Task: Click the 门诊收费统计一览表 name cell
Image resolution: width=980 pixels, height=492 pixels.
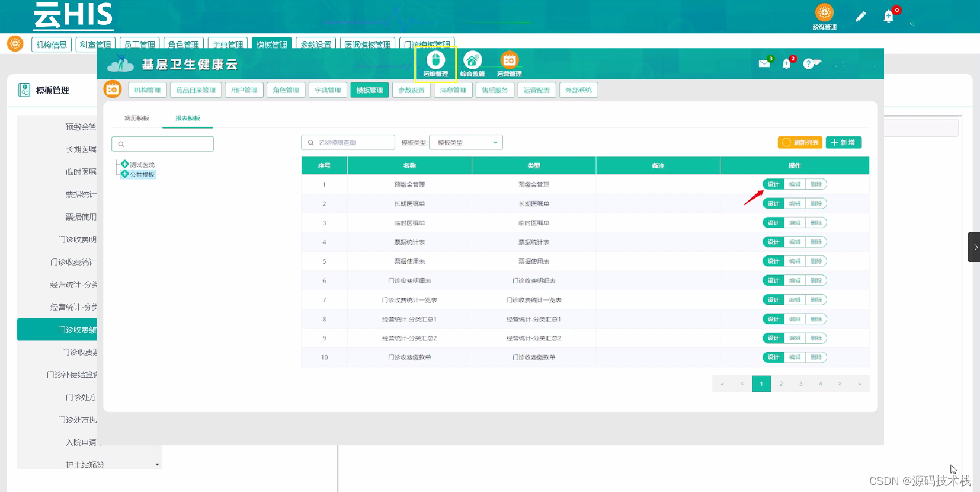Action: click(409, 300)
